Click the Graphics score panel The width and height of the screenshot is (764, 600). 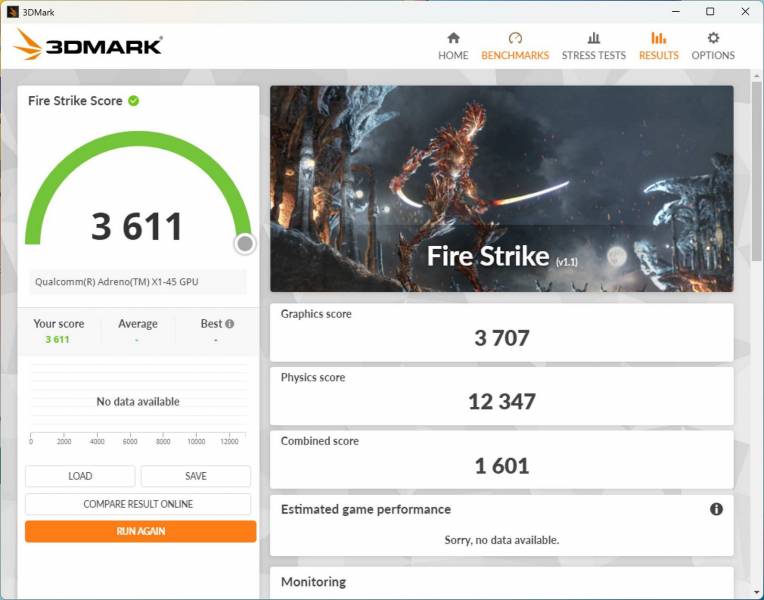[x=501, y=331]
